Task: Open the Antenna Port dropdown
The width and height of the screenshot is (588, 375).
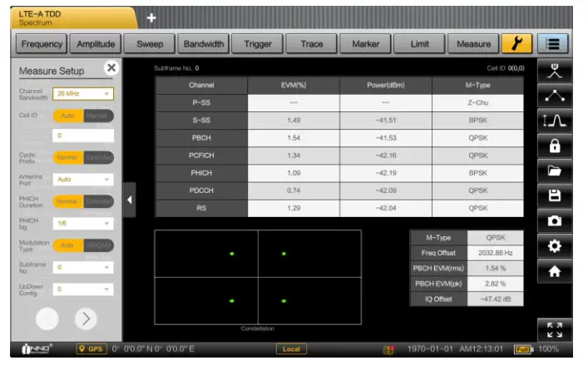Action: 83,180
